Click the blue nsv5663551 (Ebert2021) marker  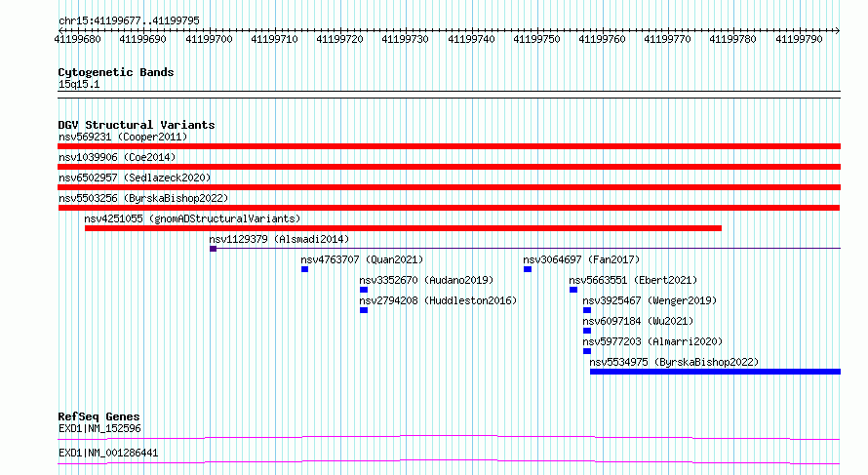573,290
